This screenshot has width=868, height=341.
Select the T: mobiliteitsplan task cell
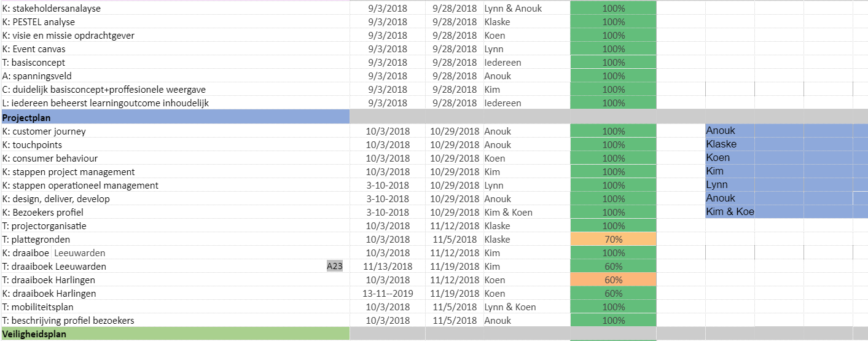coord(175,307)
